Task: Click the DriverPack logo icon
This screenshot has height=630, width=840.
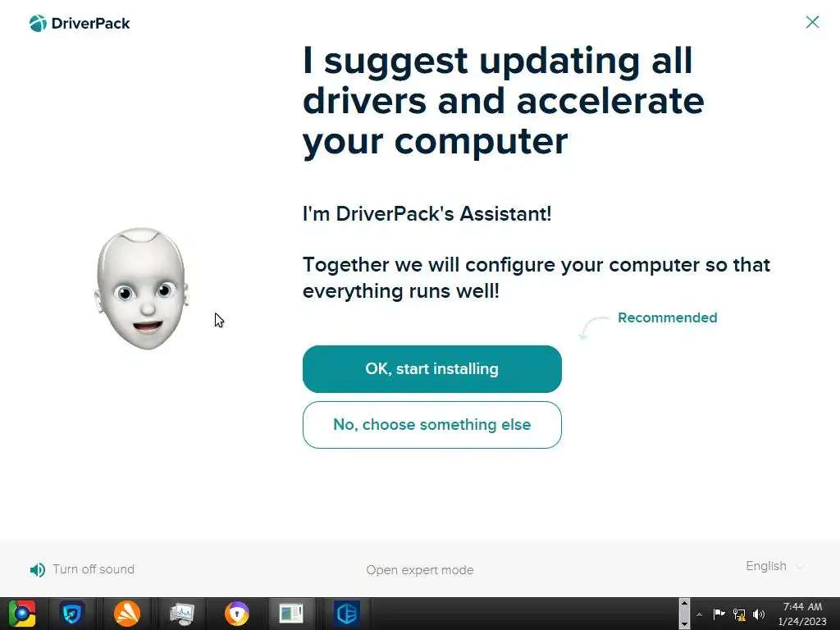Action: coord(38,24)
